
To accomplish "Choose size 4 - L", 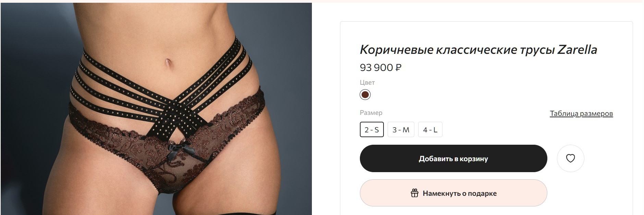I will coord(430,130).
